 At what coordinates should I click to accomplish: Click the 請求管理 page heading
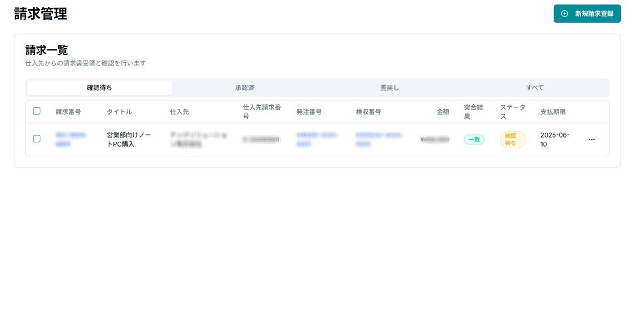tap(41, 14)
